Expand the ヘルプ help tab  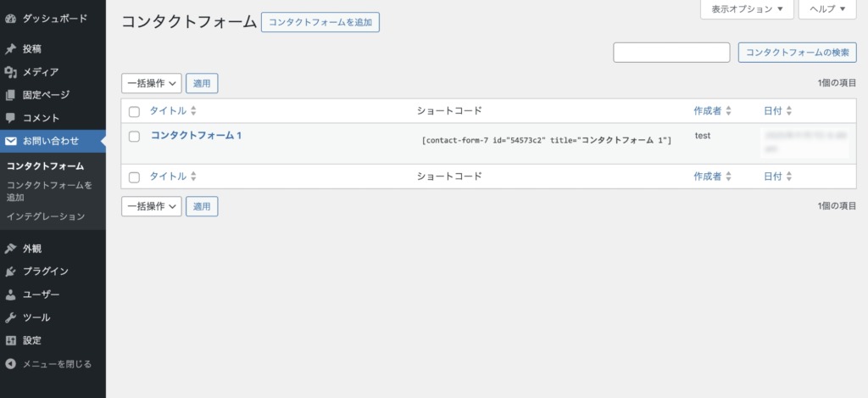coord(827,9)
